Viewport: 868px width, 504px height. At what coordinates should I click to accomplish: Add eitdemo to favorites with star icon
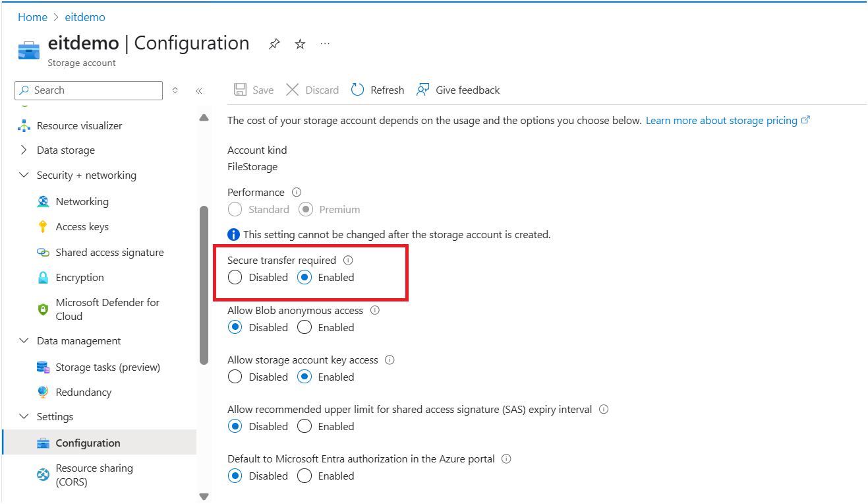(x=300, y=44)
